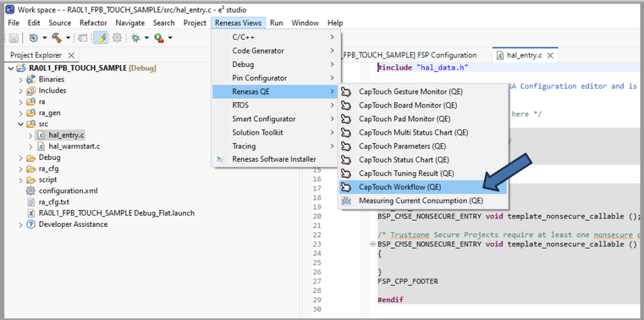Select hal_warmstart.c in Project Explorer
Viewport: 644px width, 320px height.
tap(74, 146)
